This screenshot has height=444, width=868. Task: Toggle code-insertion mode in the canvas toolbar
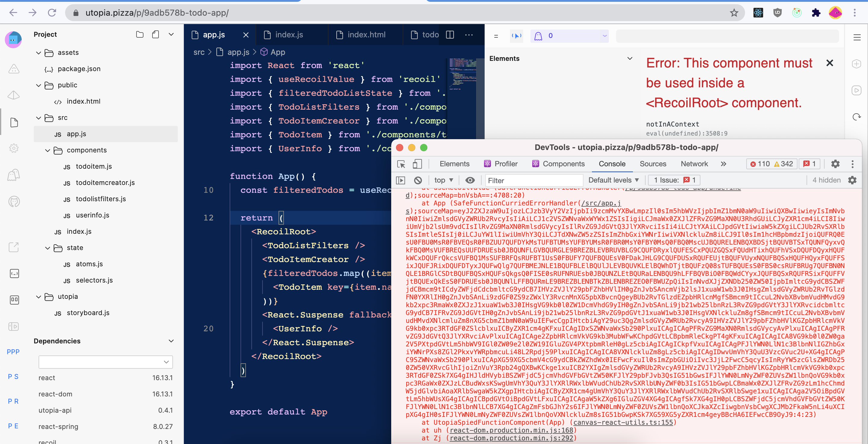click(517, 36)
